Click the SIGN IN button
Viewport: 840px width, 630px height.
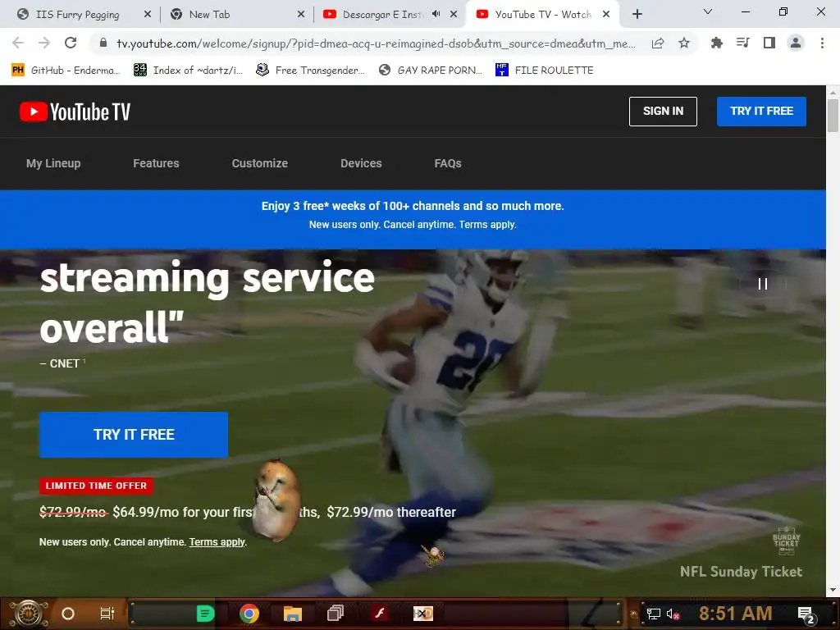pos(663,112)
